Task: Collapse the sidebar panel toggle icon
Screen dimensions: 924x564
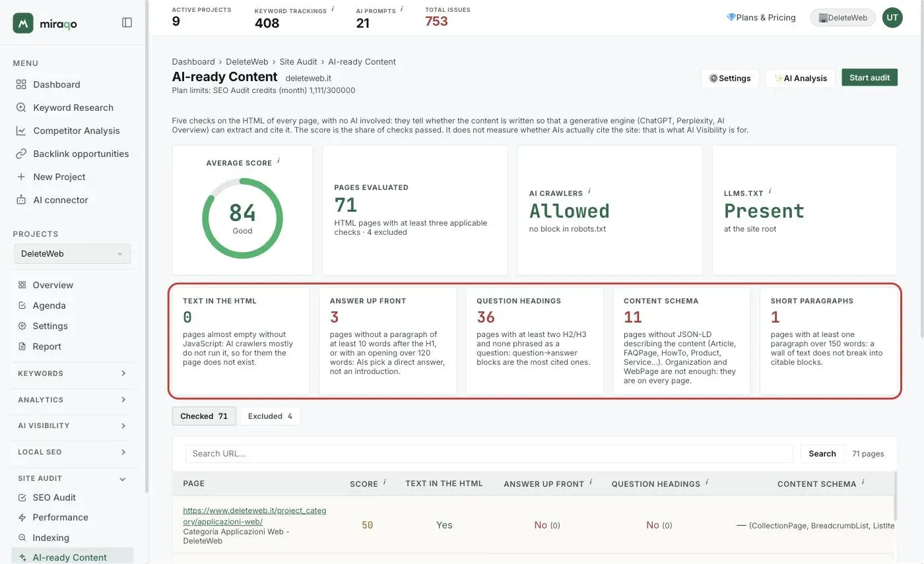Action: (127, 22)
